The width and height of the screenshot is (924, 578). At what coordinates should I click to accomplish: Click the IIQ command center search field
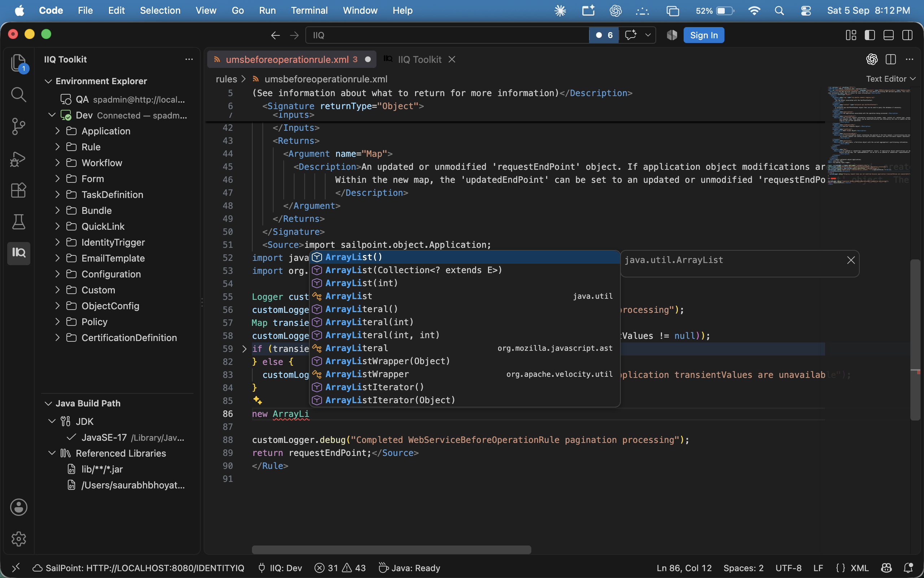(447, 35)
